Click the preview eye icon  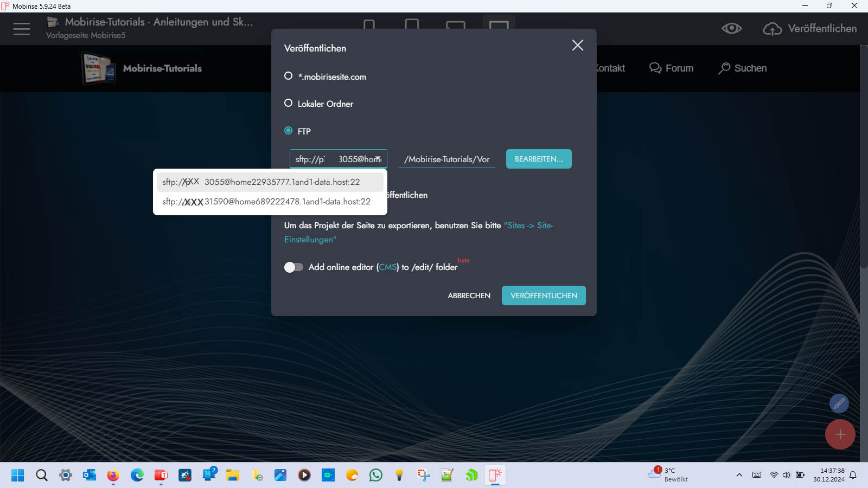click(x=731, y=29)
